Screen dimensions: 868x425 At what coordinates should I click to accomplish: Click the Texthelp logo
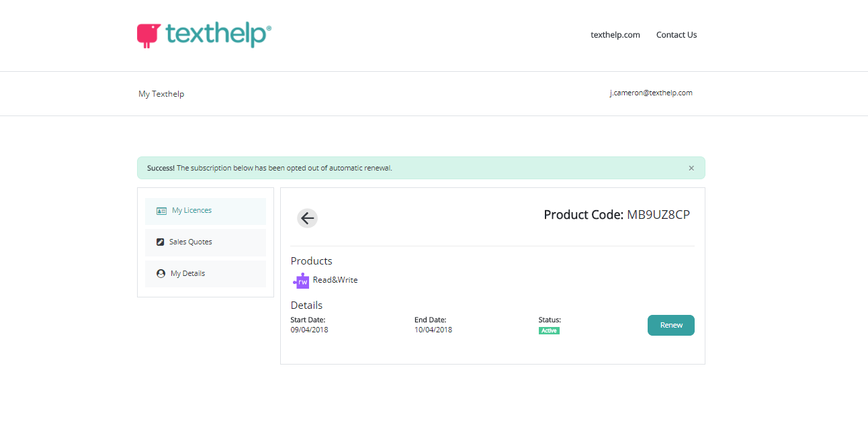coord(204,35)
